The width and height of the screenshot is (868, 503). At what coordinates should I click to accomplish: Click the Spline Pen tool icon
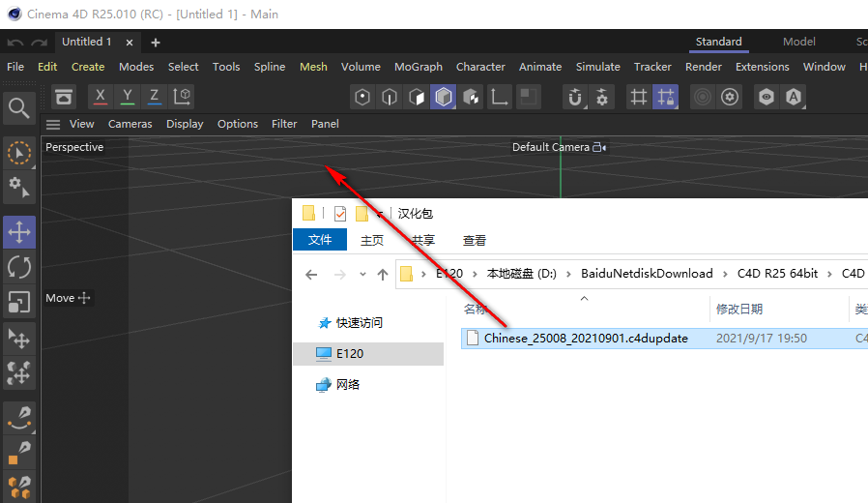19,417
